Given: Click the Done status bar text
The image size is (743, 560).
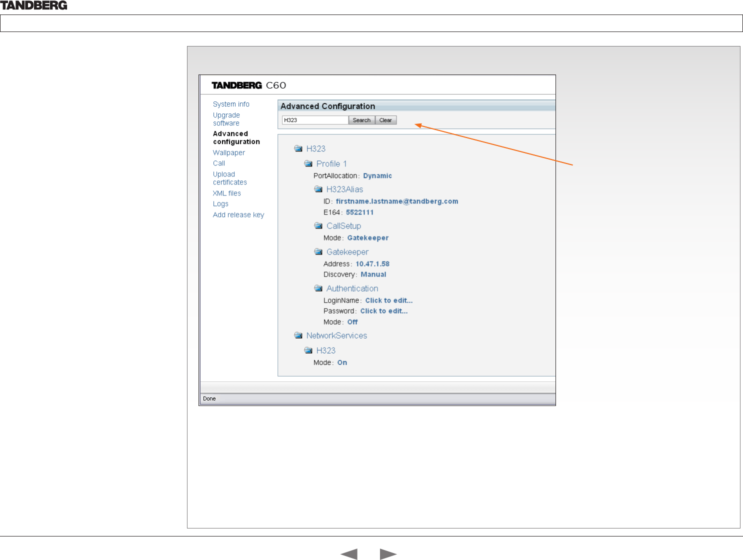Looking at the screenshot, I should pos(209,398).
